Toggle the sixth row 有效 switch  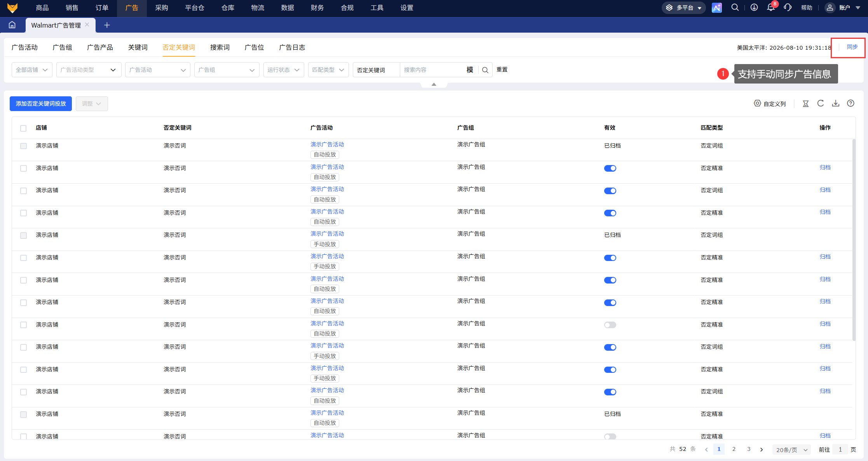pos(610,258)
